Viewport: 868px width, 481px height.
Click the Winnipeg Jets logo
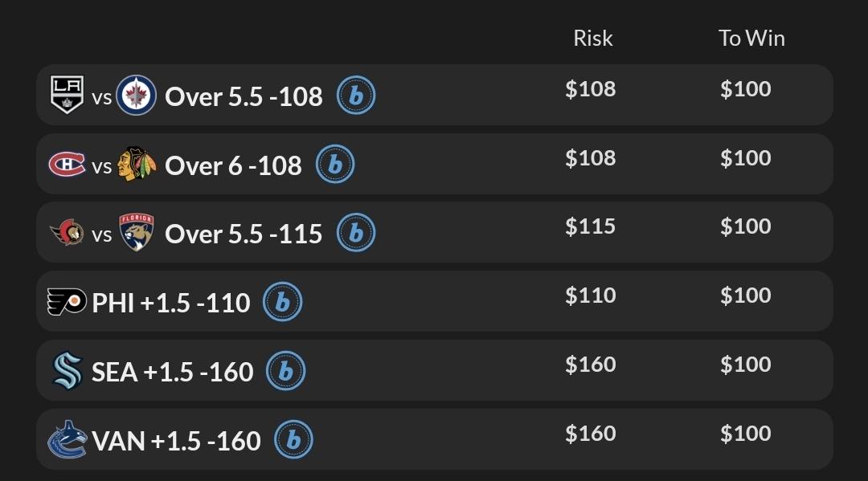point(137,96)
